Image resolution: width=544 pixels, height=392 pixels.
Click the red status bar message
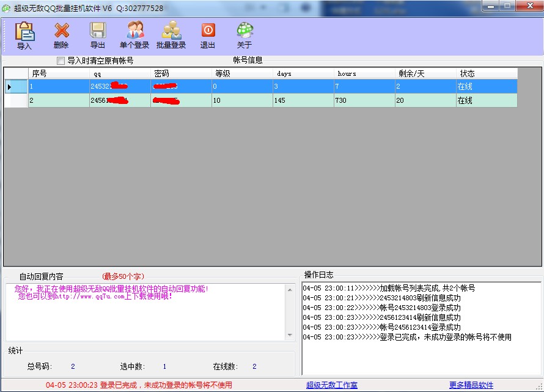tap(139, 385)
